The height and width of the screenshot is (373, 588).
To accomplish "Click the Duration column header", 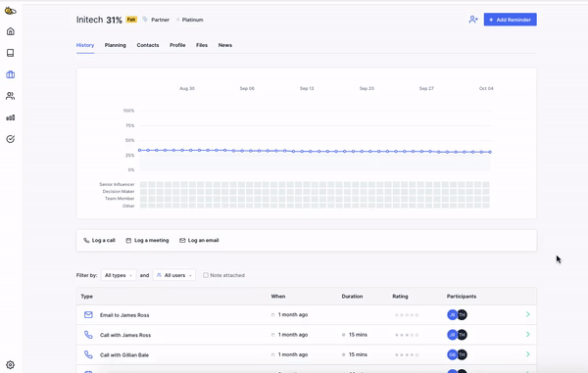I will (352, 297).
